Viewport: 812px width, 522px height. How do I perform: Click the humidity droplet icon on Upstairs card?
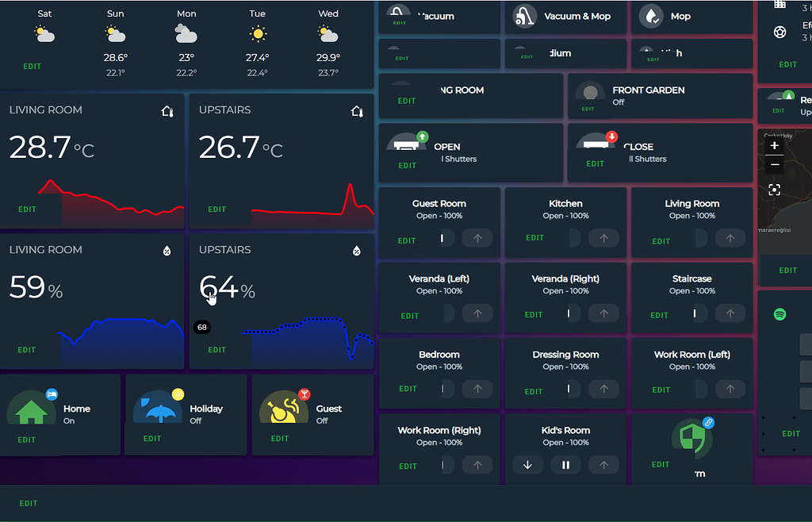click(357, 250)
